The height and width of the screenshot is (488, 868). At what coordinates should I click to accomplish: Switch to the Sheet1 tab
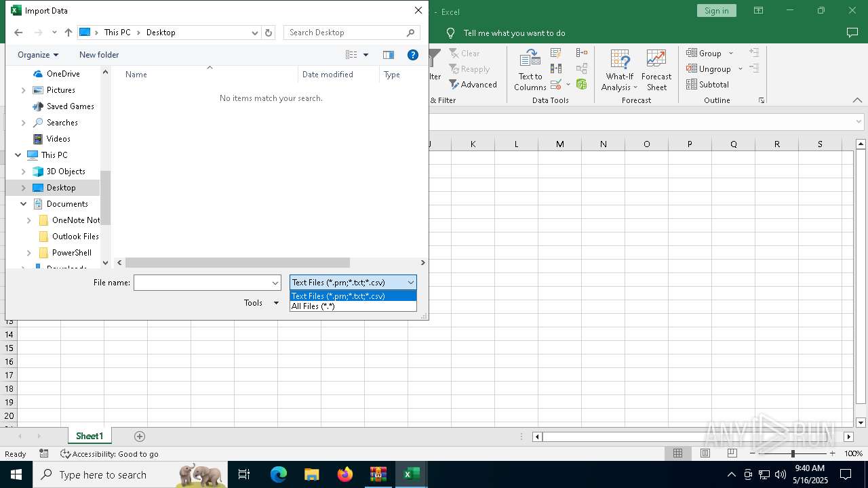coord(90,436)
